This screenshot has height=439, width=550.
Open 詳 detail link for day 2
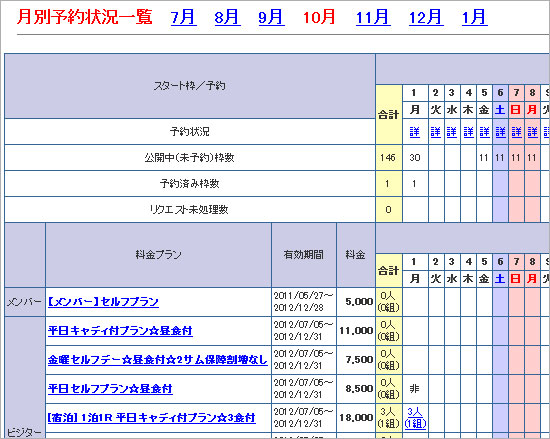436,132
